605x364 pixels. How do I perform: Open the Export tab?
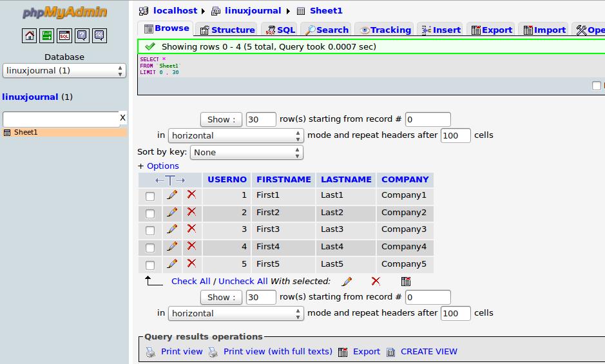pyautogui.click(x=492, y=30)
